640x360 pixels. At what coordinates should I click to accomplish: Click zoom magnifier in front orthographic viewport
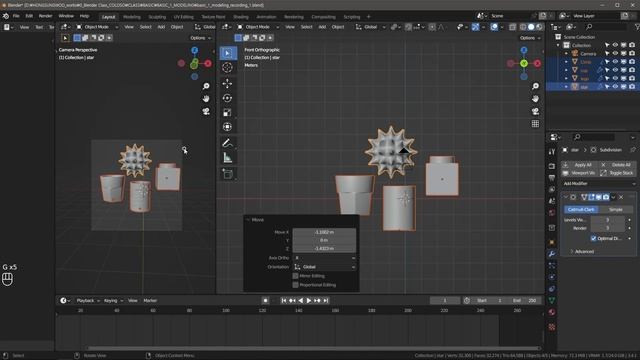point(535,86)
